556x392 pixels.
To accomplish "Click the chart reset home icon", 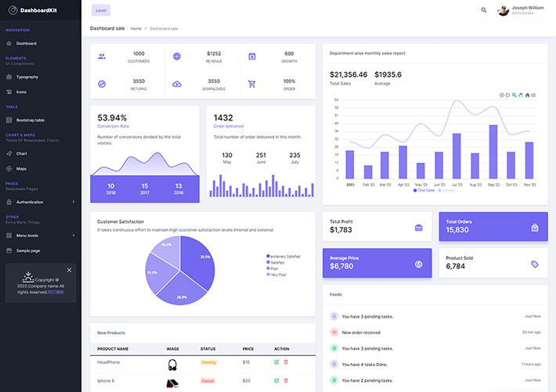I will coord(527,95).
